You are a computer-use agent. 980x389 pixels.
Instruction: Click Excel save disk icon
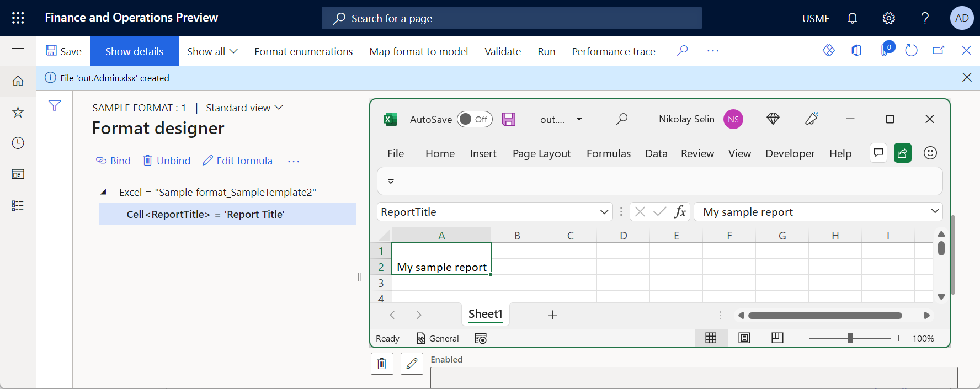(509, 119)
